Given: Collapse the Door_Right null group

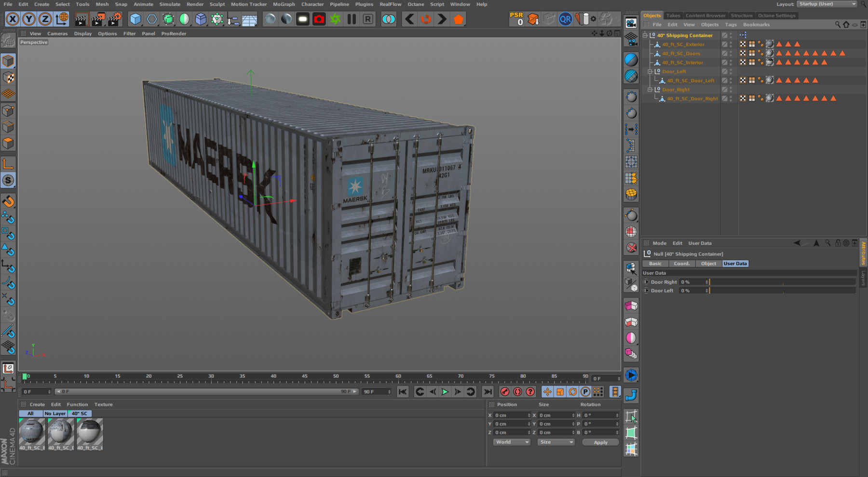Looking at the screenshot, I should 650,90.
